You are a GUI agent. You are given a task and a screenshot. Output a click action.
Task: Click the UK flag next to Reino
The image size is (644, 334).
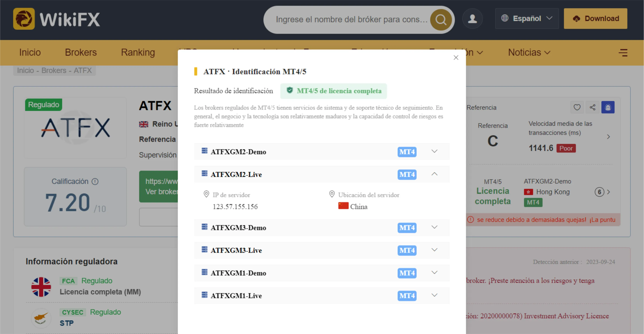[143, 124]
